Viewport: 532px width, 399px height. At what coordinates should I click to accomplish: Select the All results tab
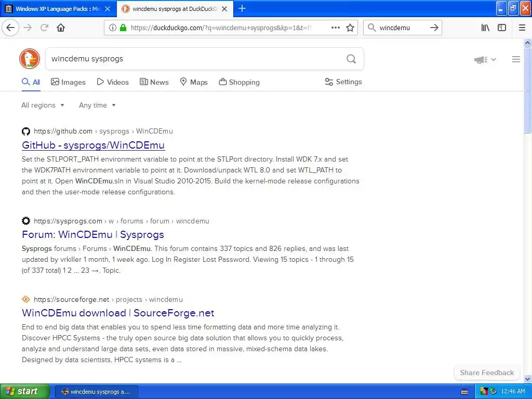31,82
